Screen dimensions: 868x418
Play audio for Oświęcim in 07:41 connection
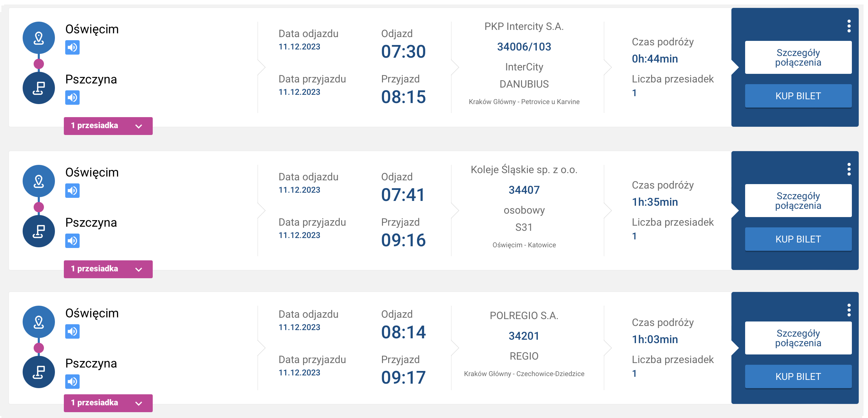click(72, 191)
